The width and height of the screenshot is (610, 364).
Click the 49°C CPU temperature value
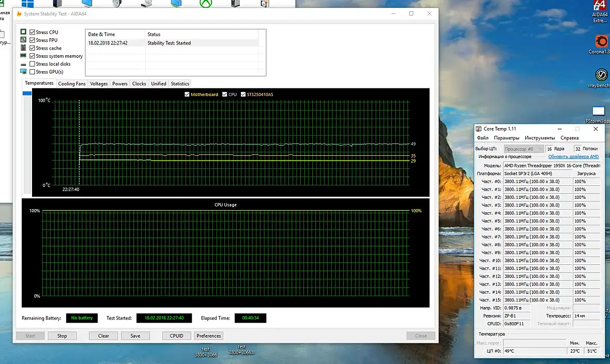[x=535, y=351]
